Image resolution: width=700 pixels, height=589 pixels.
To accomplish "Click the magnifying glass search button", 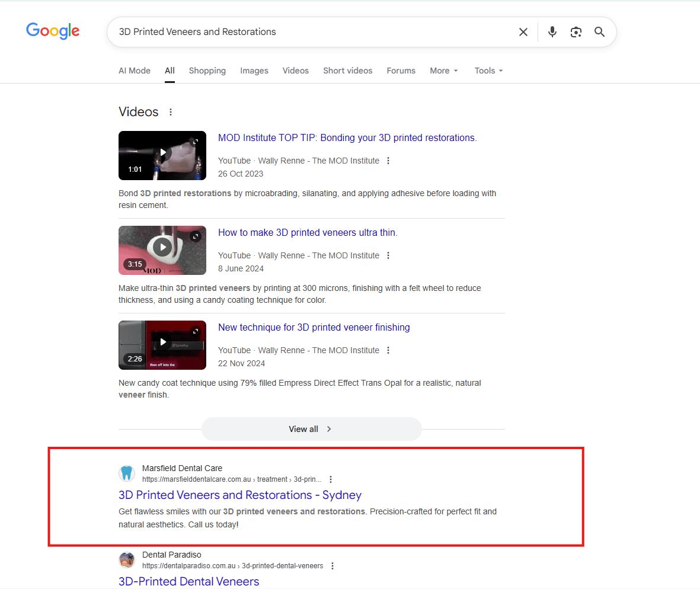I will click(x=599, y=32).
